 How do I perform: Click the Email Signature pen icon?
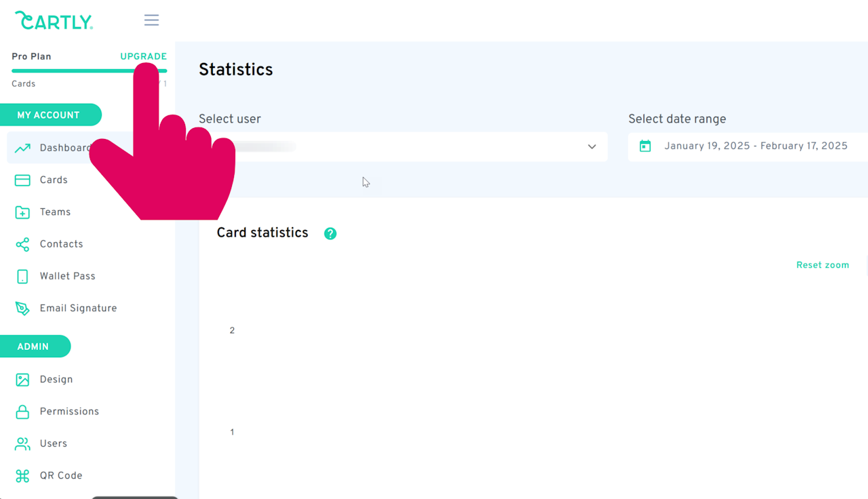[x=22, y=308]
